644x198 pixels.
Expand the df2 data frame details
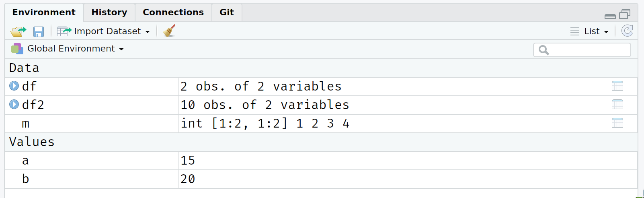[x=14, y=105]
